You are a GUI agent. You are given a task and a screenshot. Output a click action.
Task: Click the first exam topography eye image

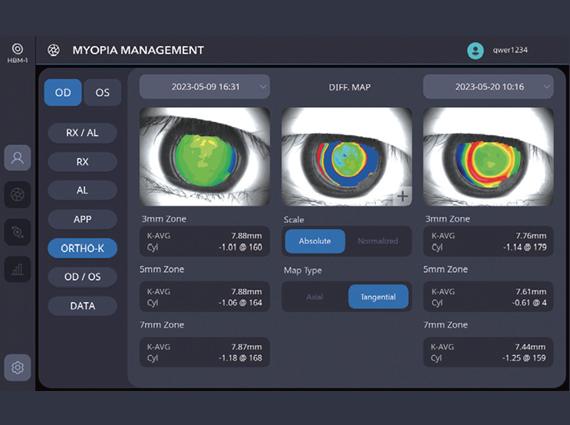(x=205, y=157)
